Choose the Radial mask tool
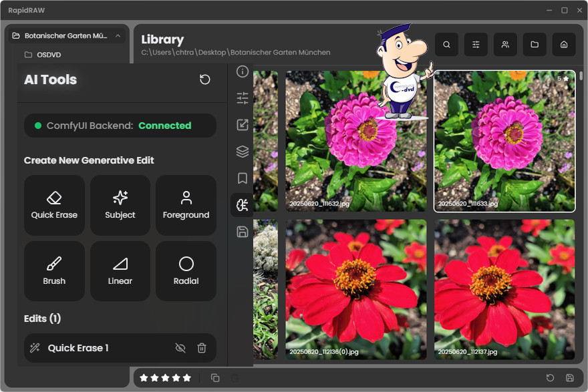Screen dimensions: 588x392 [186, 271]
